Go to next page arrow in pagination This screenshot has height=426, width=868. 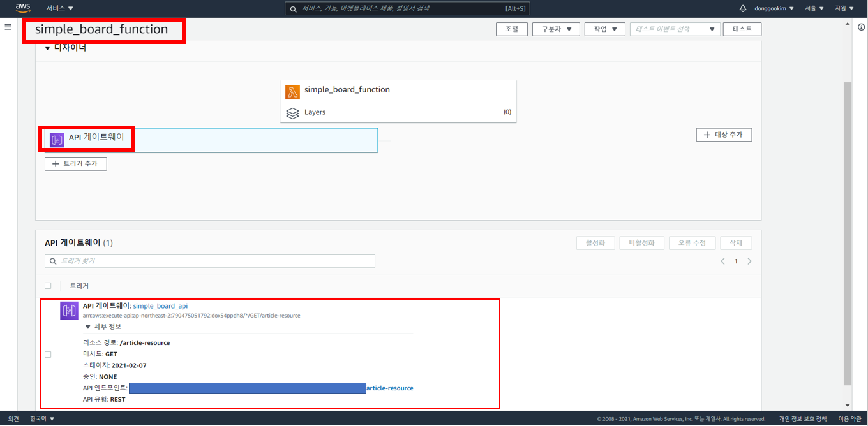tap(749, 261)
